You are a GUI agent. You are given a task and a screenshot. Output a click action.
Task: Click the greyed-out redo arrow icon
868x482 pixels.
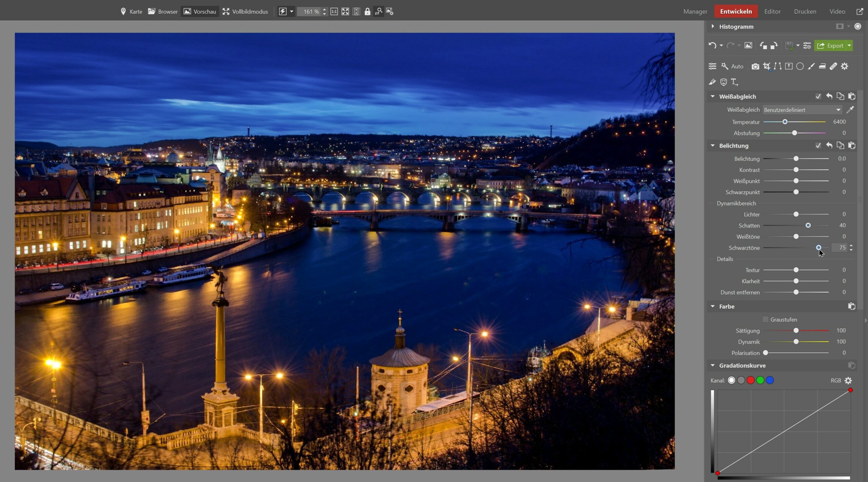[730, 45]
